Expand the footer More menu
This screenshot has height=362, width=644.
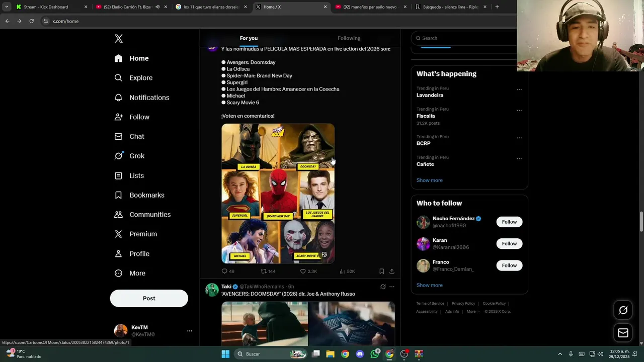pyautogui.click(x=472, y=312)
